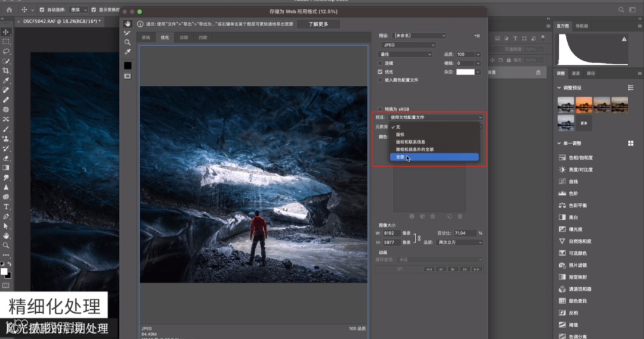The height and width of the screenshot is (339, 644).
Task: Select the Rectangular Marquee tool
Action: [6, 42]
